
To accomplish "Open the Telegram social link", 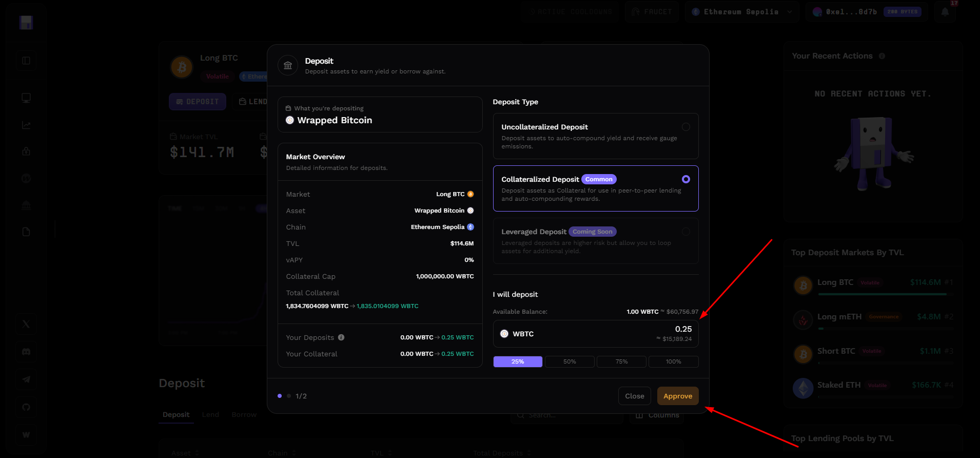I will pyautogui.click(x=26, y=379).
